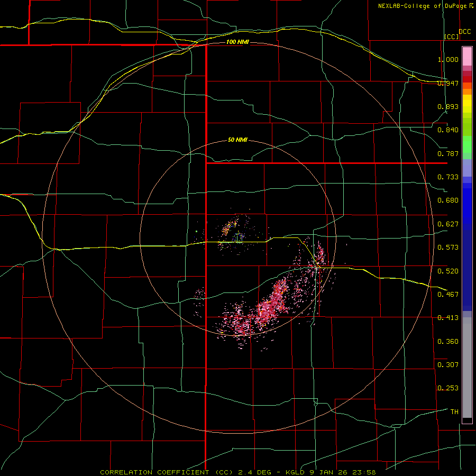Click the 50 NMI range ring label
This screenshot has height=476, width=476.
[237, 140]
